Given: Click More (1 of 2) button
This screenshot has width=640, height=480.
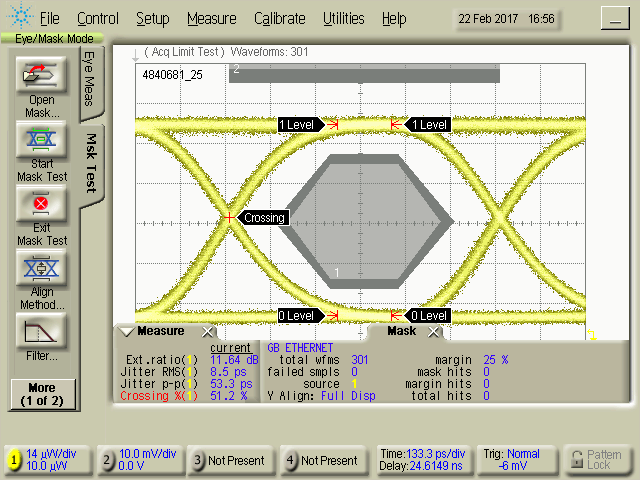Looking at the screenshot, I should [x=42, y=394].
